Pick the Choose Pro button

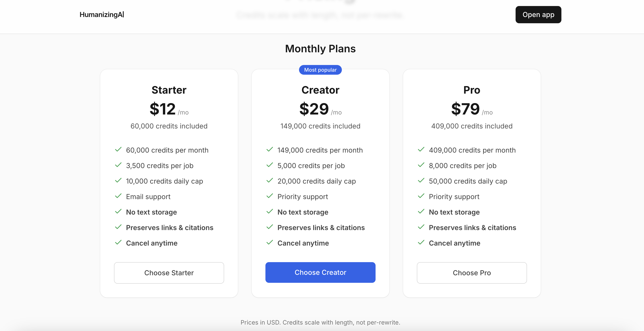[471, 273]
